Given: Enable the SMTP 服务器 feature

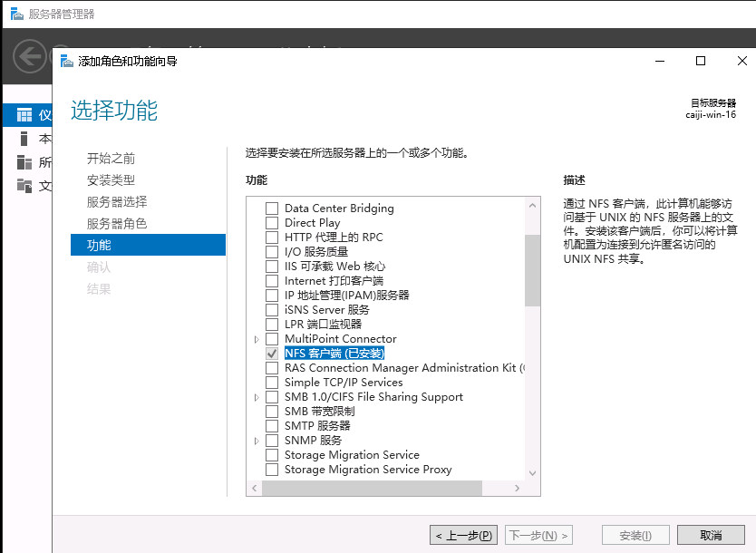Looking at the screenshot, I should pos(271,425).
